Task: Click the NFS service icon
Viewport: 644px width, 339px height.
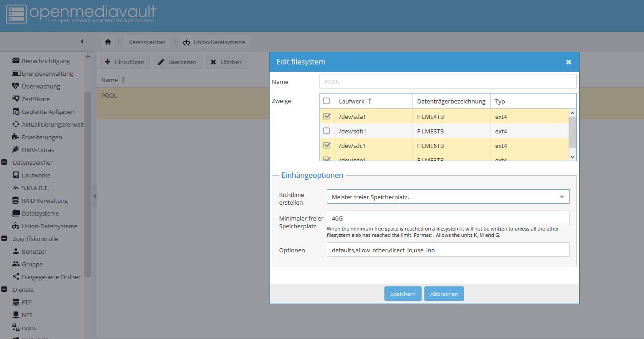Action: coord(16,314)
